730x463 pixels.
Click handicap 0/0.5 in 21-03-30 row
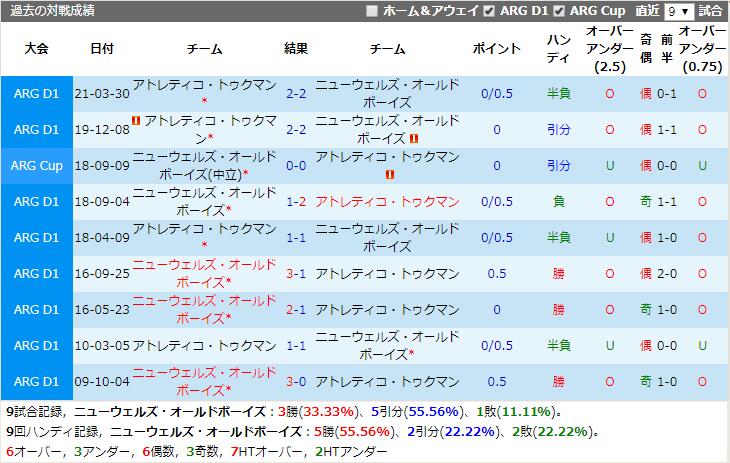497,94
